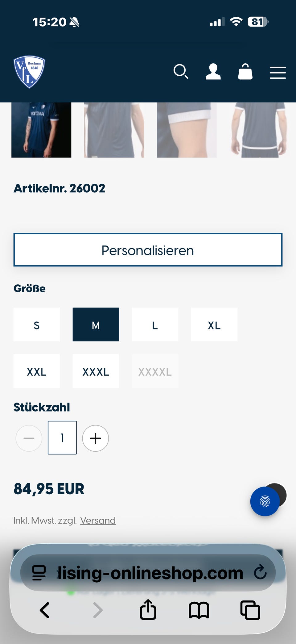Switch to size M selection
The image size is (296, 644).
point(96,324)
